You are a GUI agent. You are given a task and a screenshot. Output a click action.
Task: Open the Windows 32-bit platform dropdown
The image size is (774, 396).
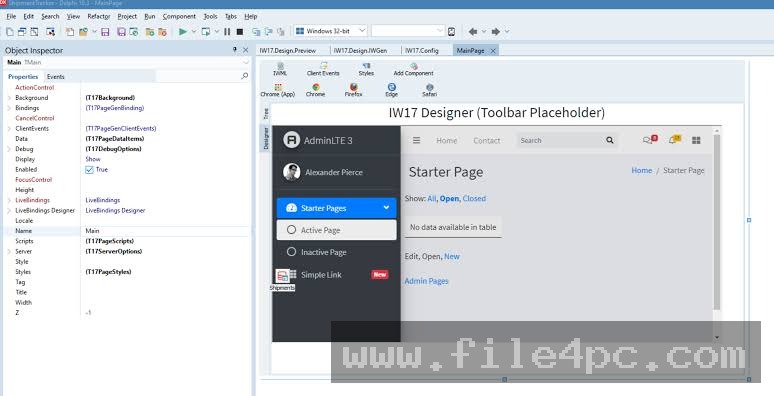pyautogui.click(x=361, y=31)
